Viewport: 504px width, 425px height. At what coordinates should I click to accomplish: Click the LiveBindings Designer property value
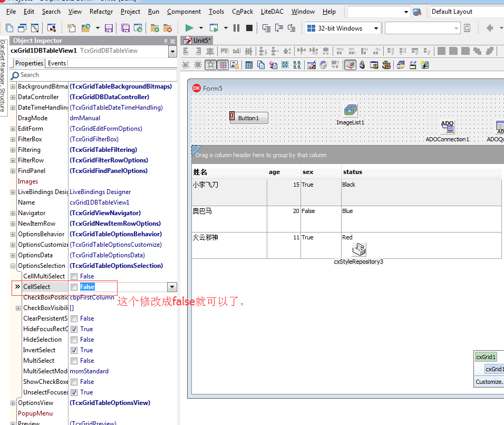[100, 192]
